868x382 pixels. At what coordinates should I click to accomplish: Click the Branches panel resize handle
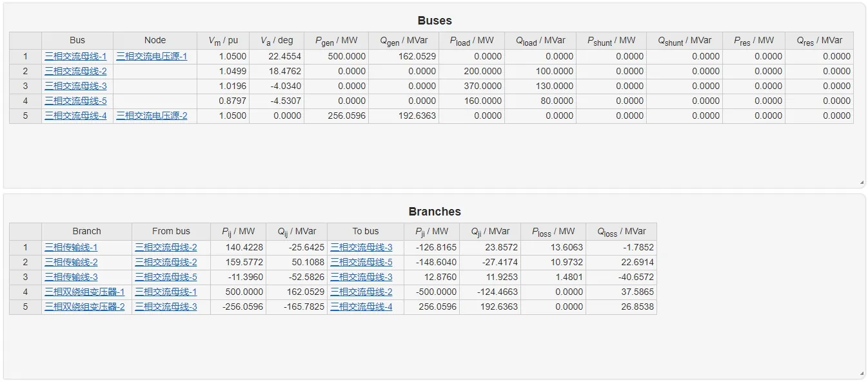862,374
